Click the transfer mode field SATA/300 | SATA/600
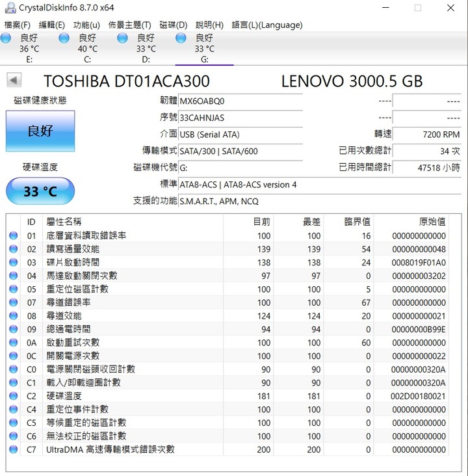Screen dimensions: 468x476 [240, 151]
